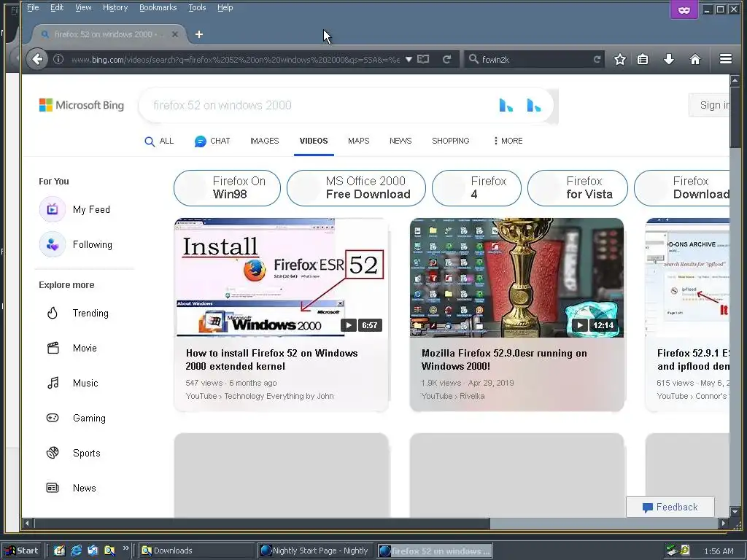
Task: Go back with the back arrow button
Action: pyautogui.click(x=37, y=59)
